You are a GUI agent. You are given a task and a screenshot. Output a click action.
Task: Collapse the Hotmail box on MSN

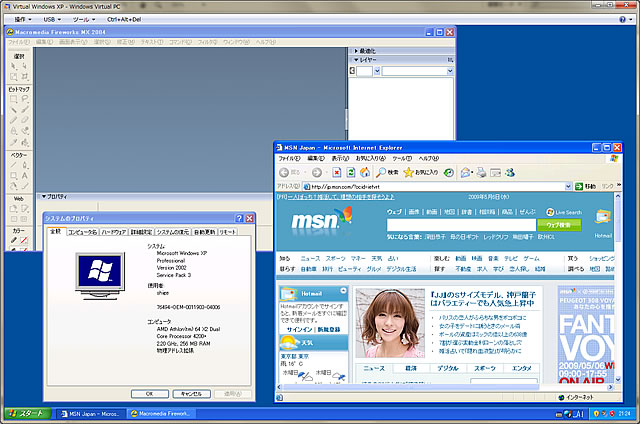pos(343,291)
